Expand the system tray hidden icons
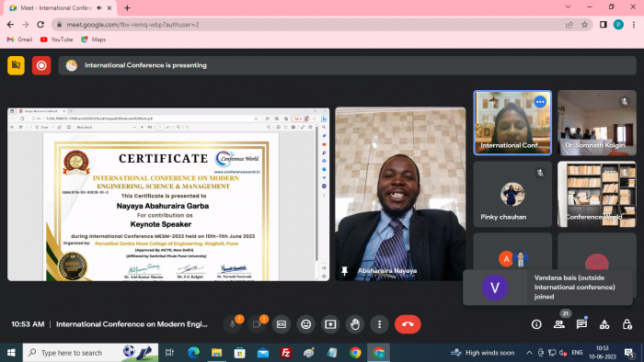644x362 pixels. click(x=529, y=353)
